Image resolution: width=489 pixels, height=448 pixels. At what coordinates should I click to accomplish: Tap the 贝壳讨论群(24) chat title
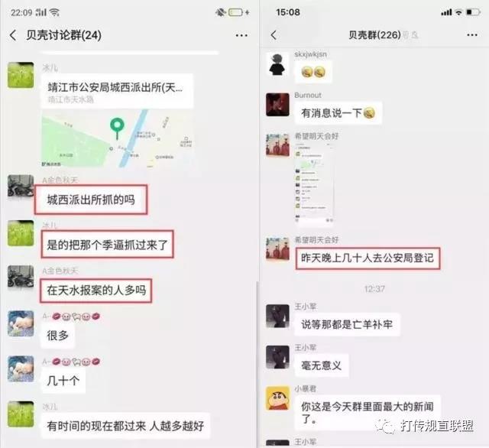pos(63,35)
